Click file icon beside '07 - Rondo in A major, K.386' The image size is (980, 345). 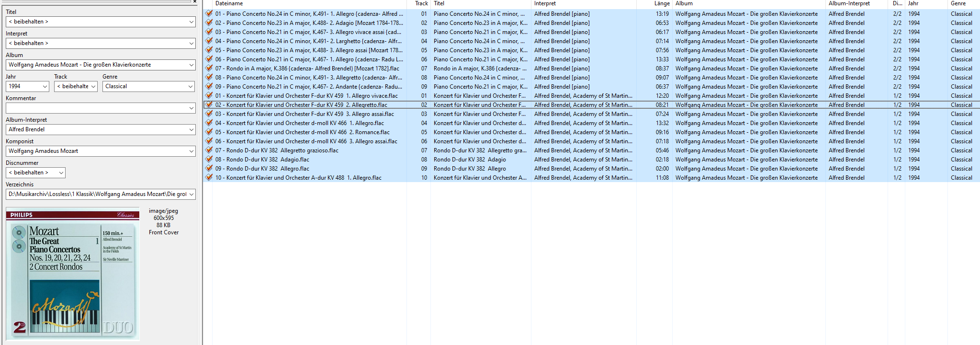(209, 69)
